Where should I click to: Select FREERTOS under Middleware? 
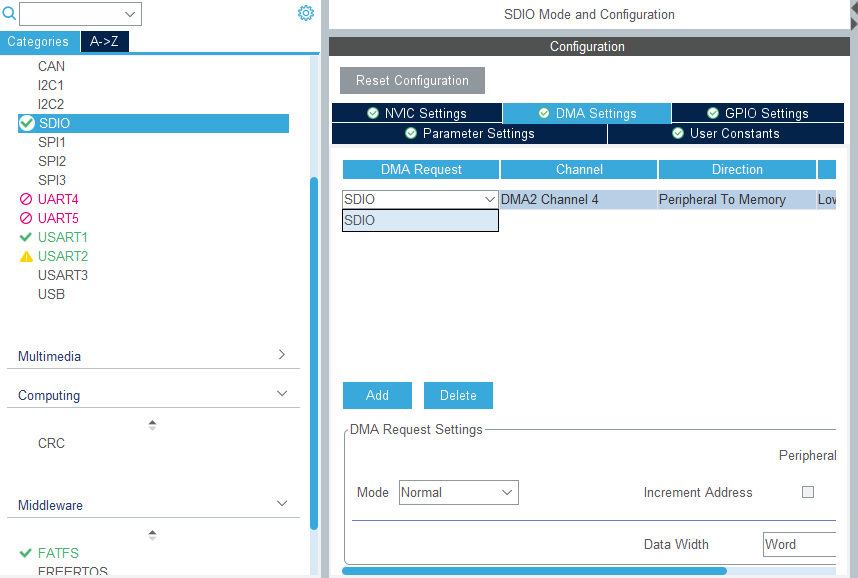coord(73,571)
